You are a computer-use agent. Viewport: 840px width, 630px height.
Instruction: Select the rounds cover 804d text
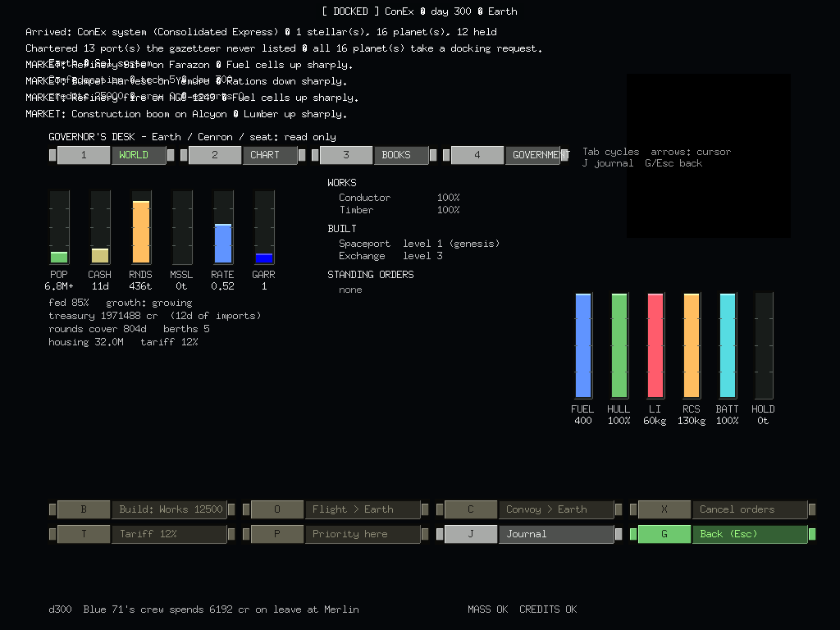pos(98,329)
